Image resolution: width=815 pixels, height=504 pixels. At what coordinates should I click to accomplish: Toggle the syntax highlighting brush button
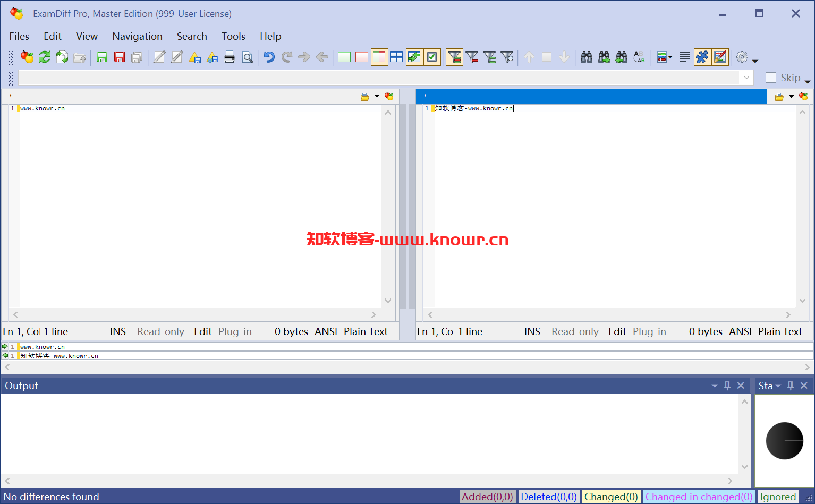[x=720, y=57]
